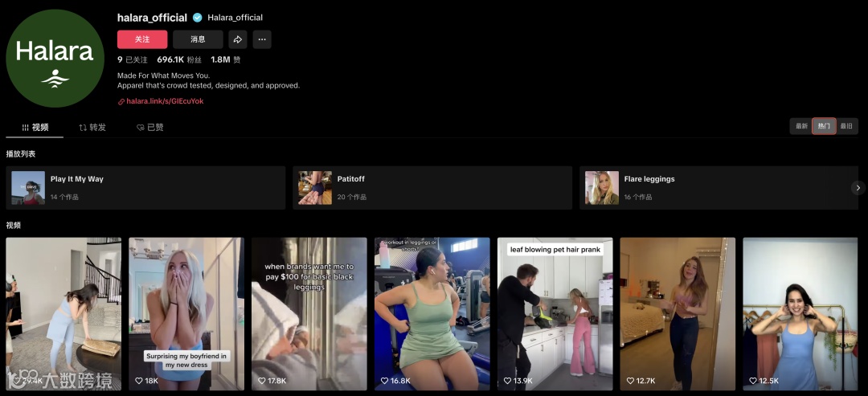
Task: Open the 12.5K likes blue dress video
Action: coord(800,314)
